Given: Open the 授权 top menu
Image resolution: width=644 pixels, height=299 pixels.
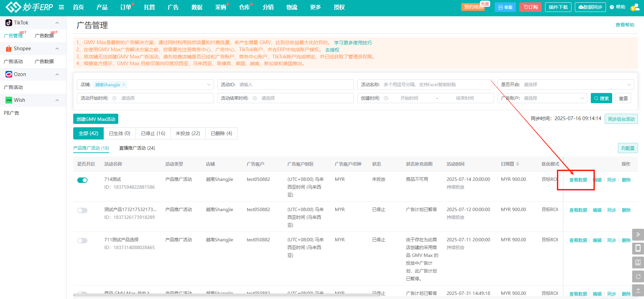Looking at the screenshot, I should coord(339,7).
